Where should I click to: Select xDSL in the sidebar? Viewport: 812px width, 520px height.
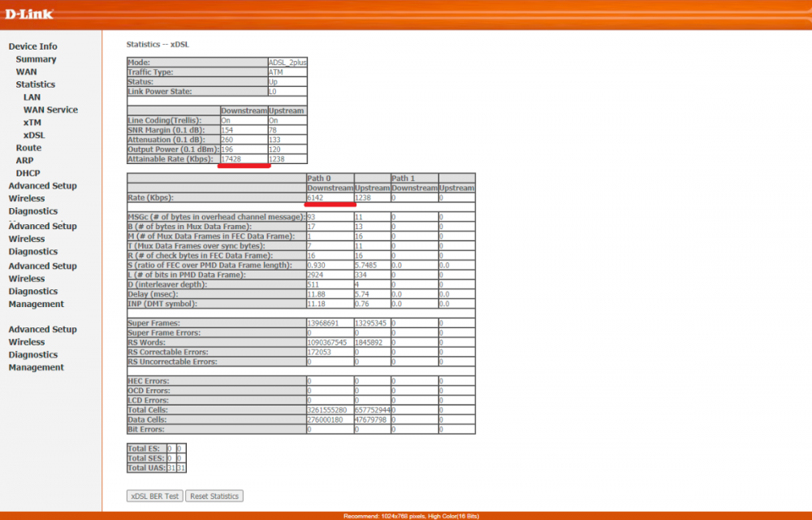pyautogui.click(x=34, y=135)
